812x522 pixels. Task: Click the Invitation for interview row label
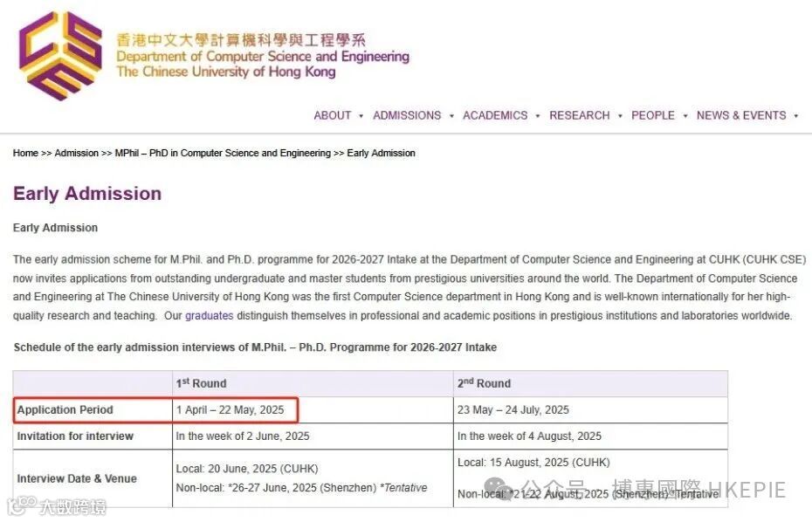75,436
